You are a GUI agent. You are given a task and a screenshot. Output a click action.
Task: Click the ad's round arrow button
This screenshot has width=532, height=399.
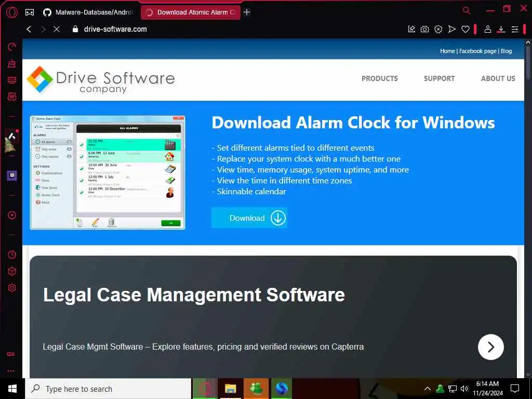[x=490, y=347]
